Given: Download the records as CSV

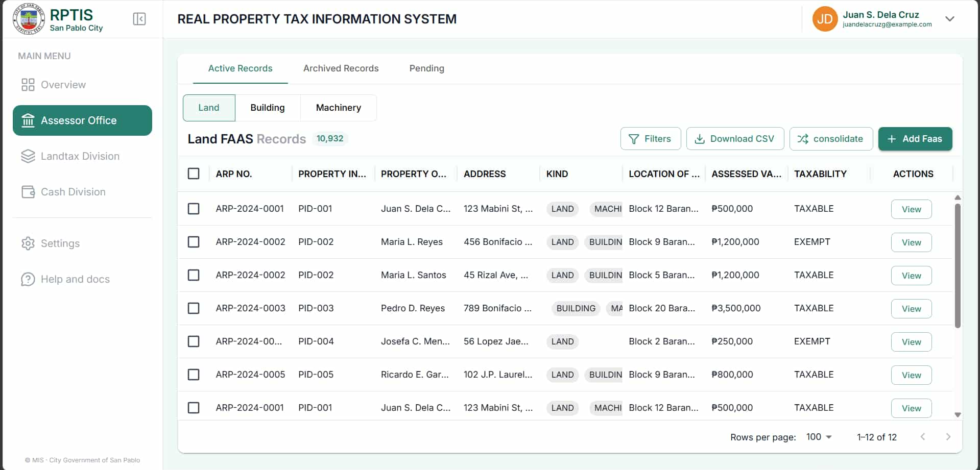Looking at the screenshot, I should point(734,139).
